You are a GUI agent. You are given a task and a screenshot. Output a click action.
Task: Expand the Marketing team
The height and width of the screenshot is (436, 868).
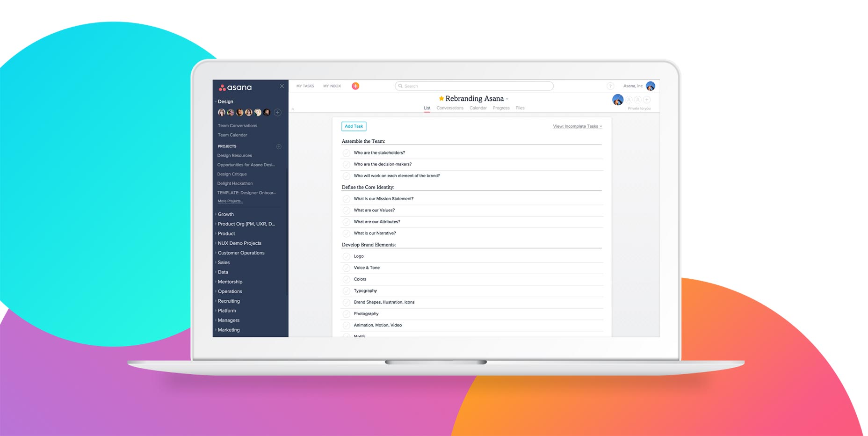click(x=216, y=330)
